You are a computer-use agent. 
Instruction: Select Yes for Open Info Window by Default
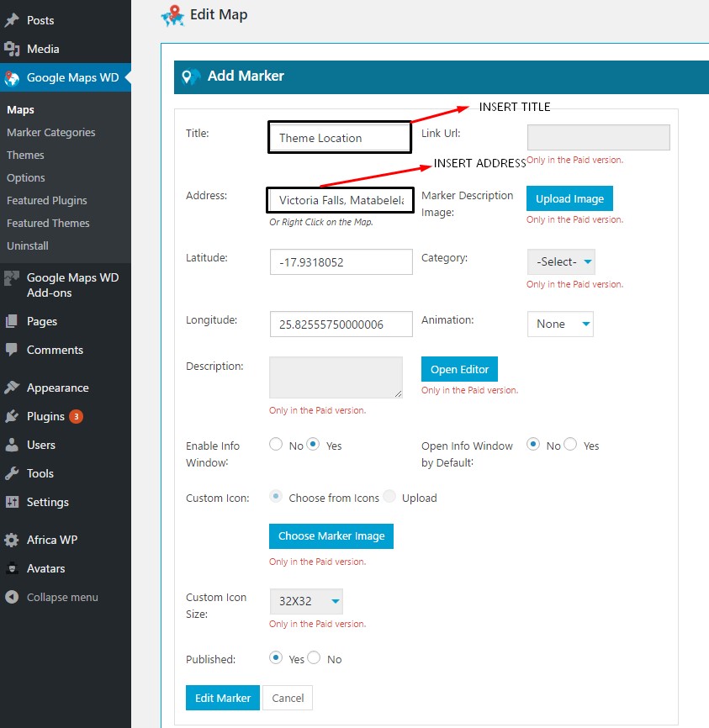click(570, 445)
